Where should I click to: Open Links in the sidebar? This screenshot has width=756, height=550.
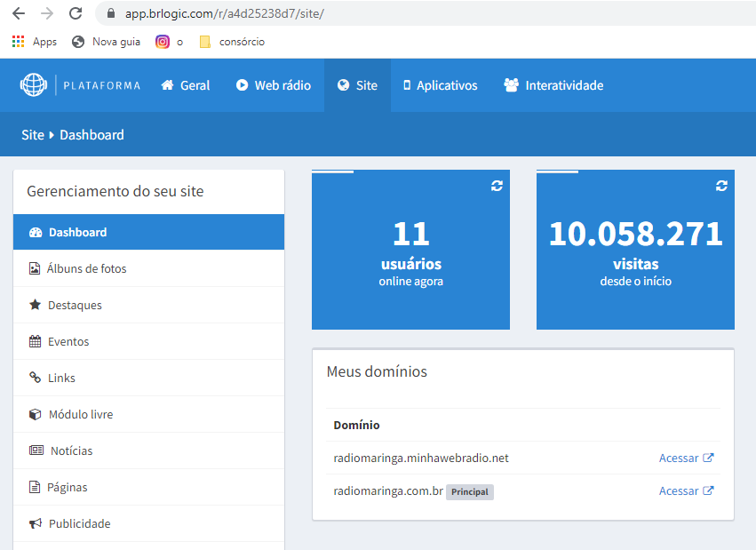[149, 378]
